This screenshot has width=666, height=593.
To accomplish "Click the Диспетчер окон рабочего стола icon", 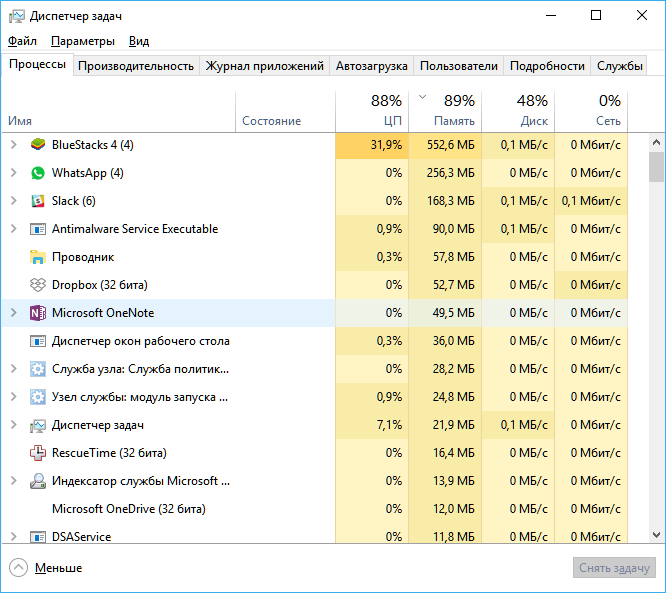I will point(38,341).
